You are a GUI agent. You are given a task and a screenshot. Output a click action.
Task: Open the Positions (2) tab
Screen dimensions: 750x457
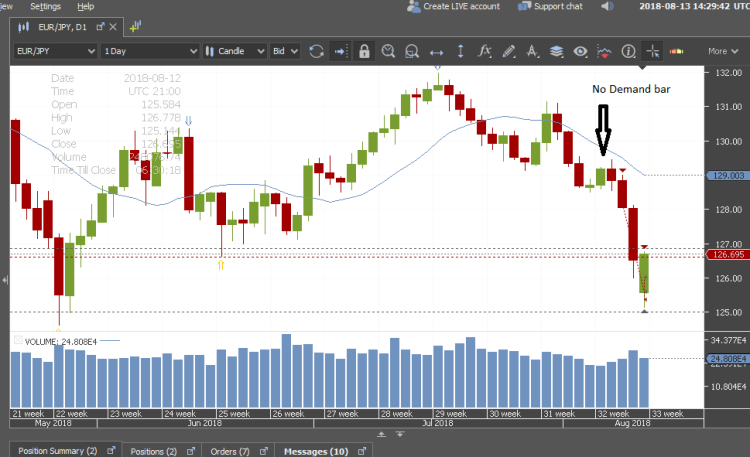[154, 451]
